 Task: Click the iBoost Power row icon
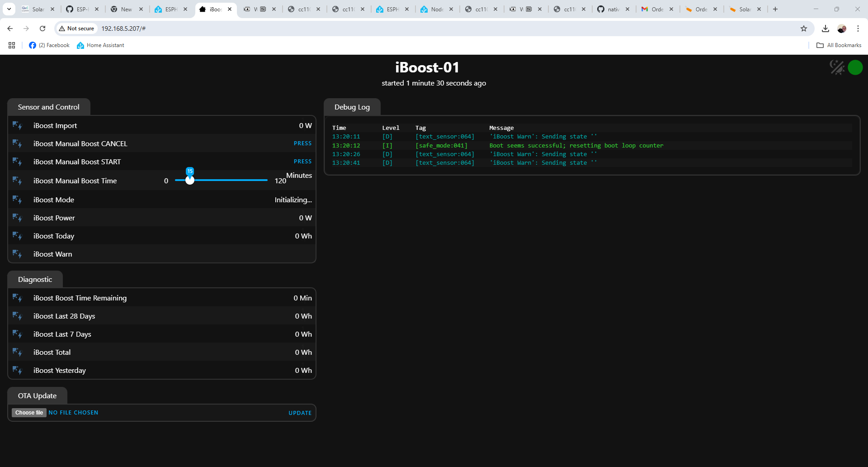[17, 218]
